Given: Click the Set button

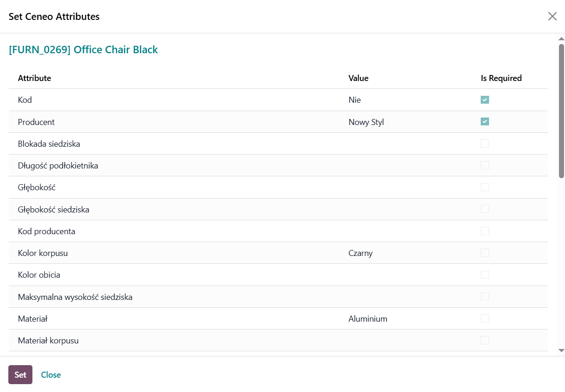Looking at the screenshot, I should pos(20,374).
